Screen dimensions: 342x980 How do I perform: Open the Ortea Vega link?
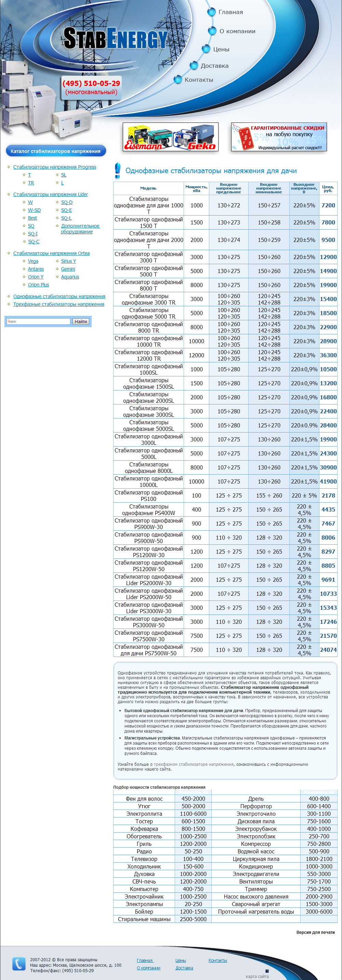point(33,261)
